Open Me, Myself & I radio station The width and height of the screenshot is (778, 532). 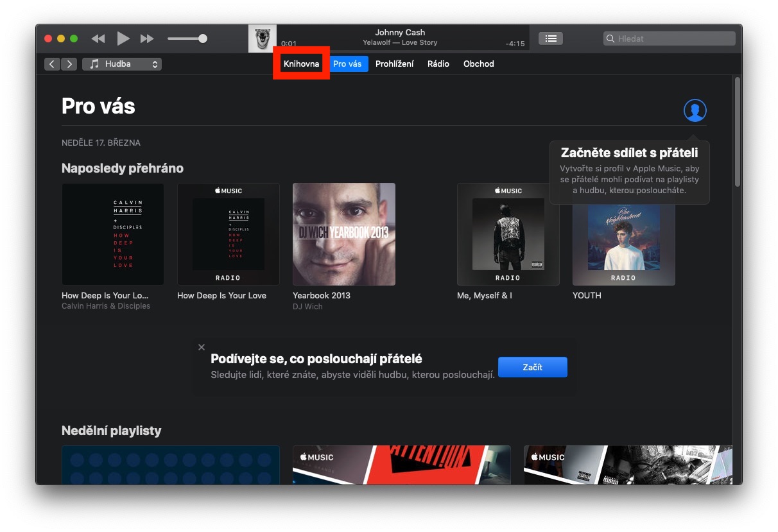coord(508,234)
